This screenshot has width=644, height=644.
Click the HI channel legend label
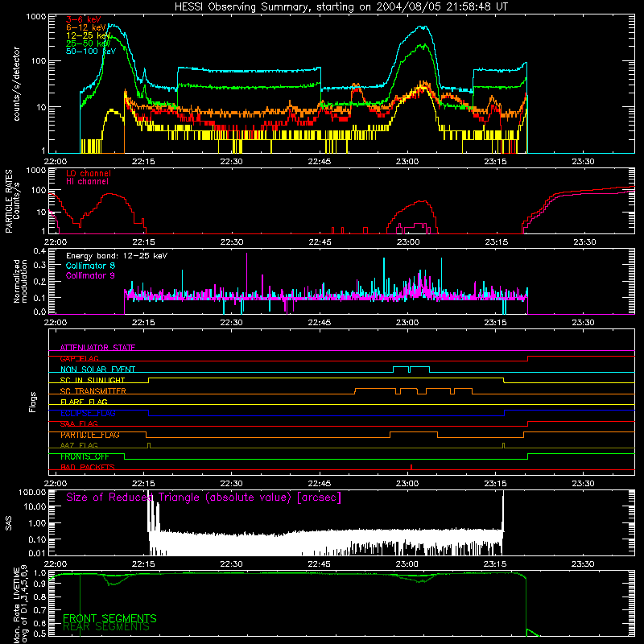pos(87,181)
